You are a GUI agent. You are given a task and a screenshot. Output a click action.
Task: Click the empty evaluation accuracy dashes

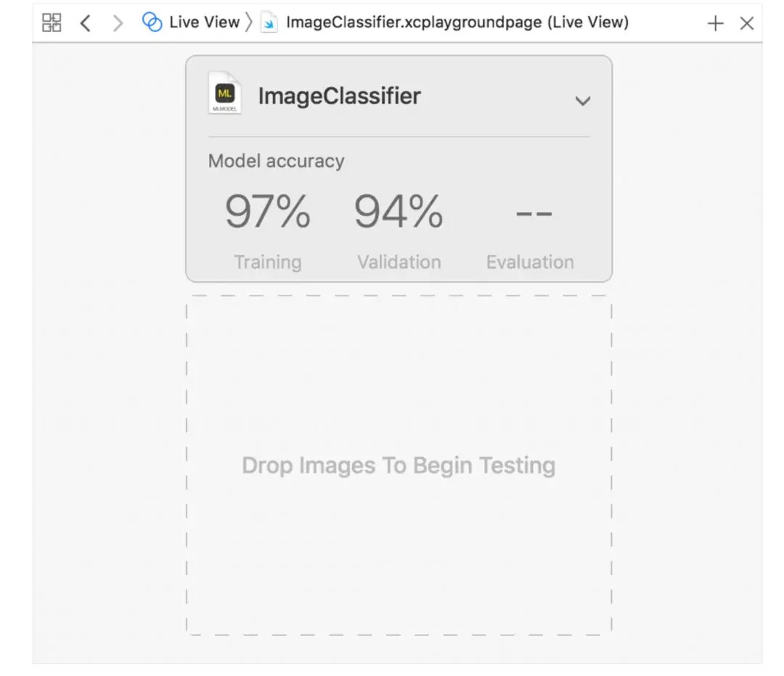click(x=534, y=213)
